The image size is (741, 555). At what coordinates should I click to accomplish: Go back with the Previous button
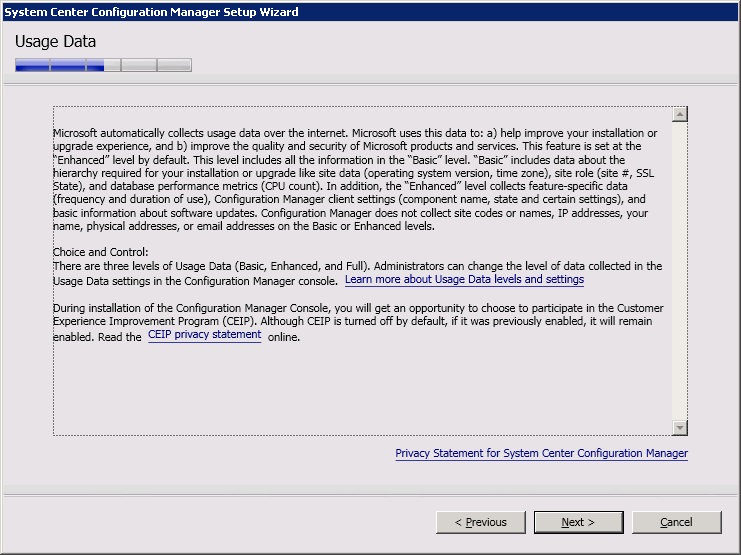[x=481, y=522]
